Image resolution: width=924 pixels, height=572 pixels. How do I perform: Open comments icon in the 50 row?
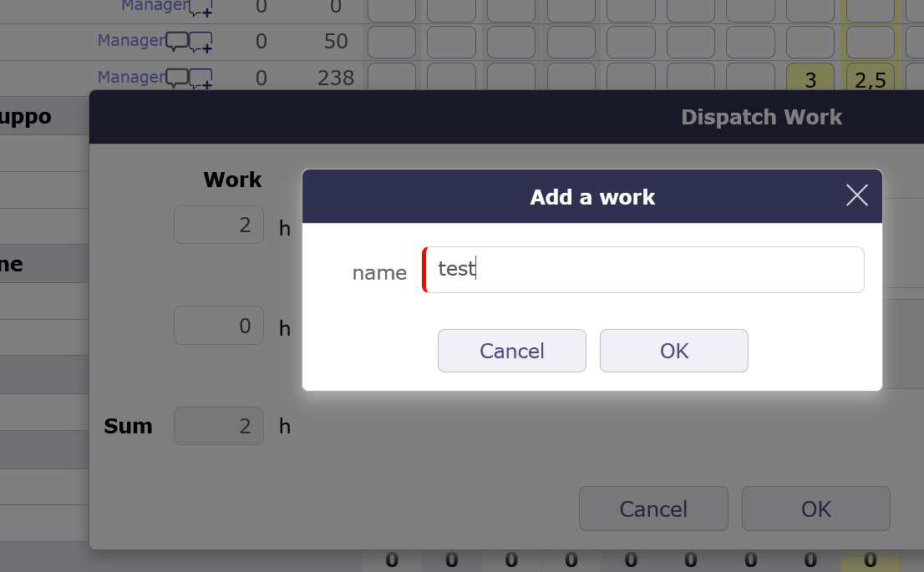point(177,41)
